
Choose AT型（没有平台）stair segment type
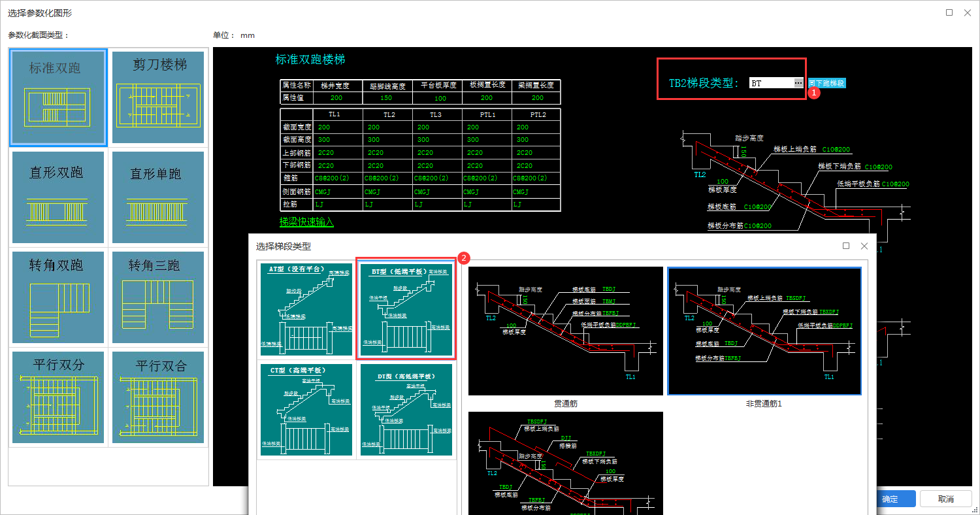(306, 310)
